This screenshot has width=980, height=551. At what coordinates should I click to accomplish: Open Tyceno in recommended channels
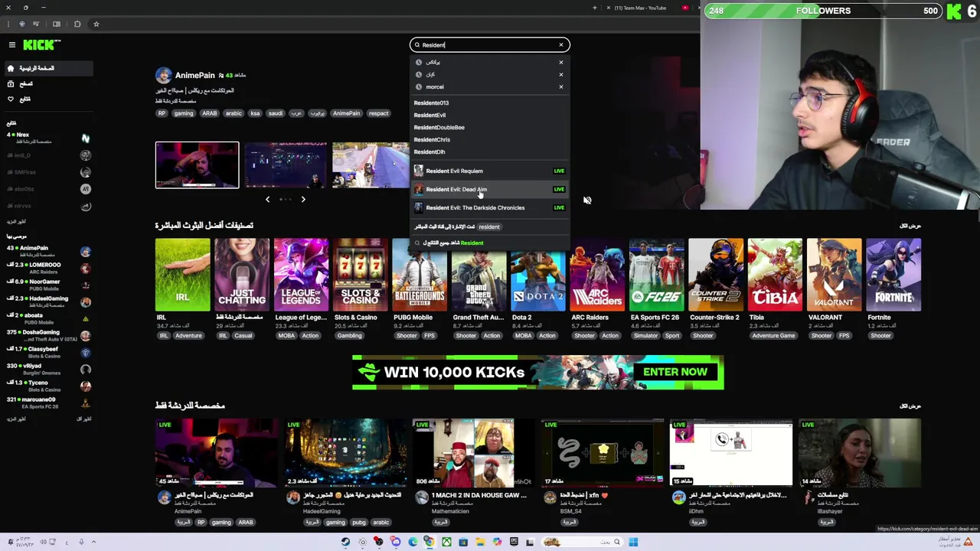(x=49, y=386)
